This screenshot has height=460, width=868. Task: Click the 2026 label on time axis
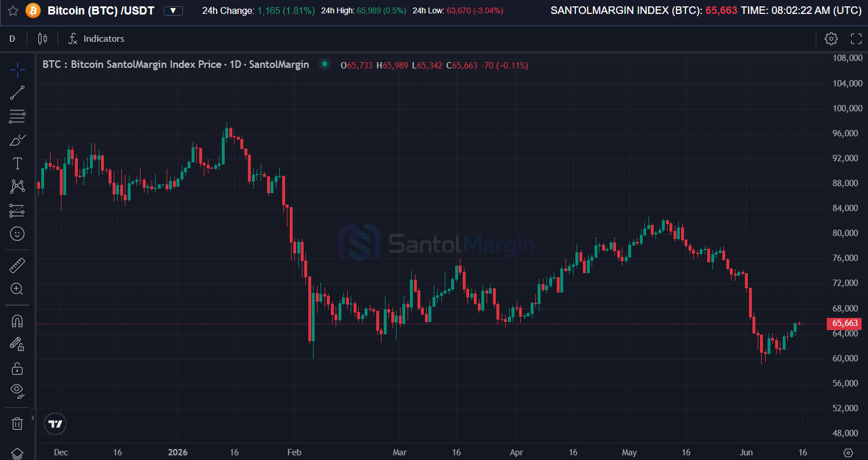pos(177,452)
